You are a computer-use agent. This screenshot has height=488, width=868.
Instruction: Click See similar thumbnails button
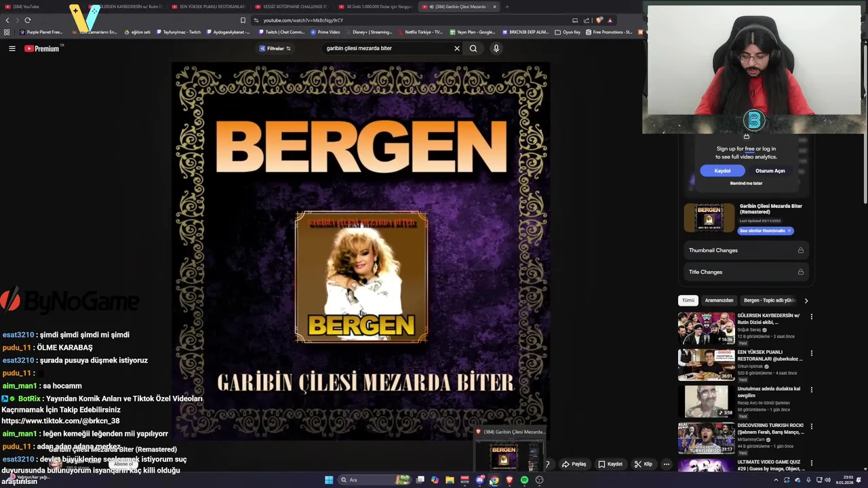click(x=765, y=230)
